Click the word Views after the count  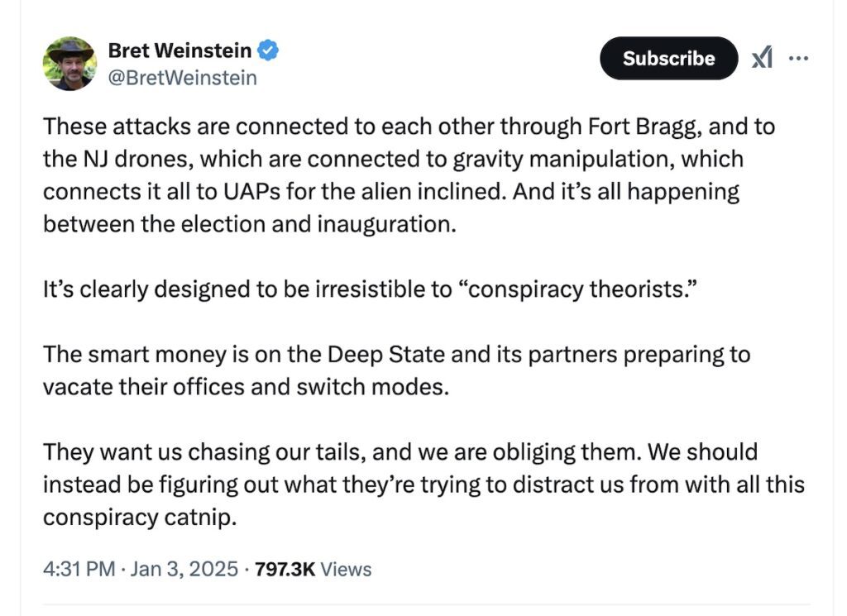click(x=347, y=569)
